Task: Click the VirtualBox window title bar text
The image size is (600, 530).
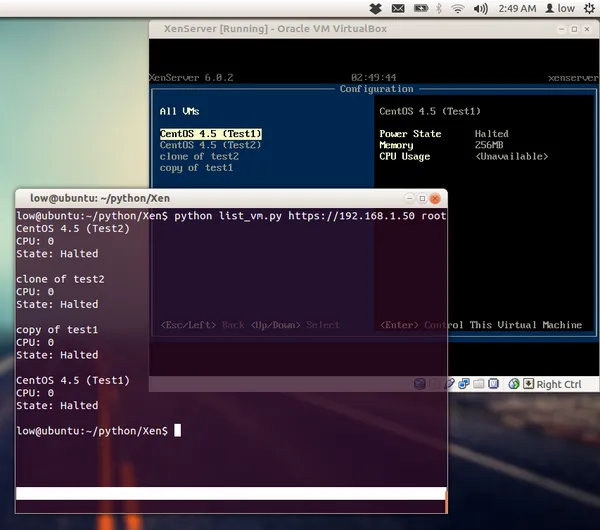Action: coord(275,29)
